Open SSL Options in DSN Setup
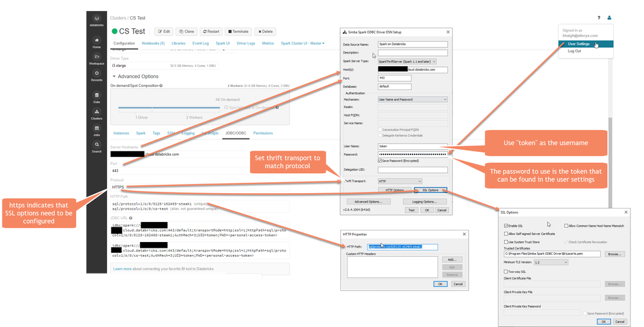This screenshot has width=644, height=327. click(x=431, y=191)
